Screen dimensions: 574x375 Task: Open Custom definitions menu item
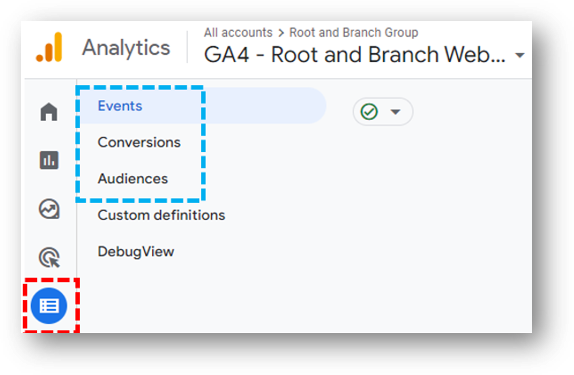click(x=161, y=215)
